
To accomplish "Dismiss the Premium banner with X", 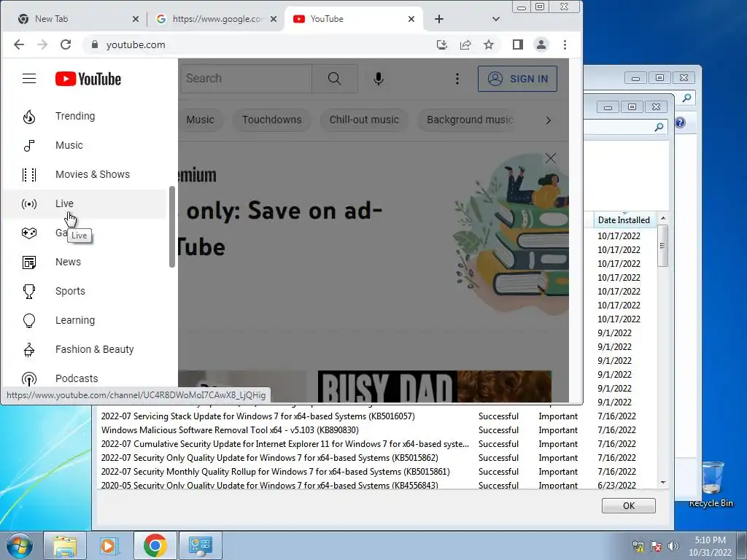I will coord(550,158).
